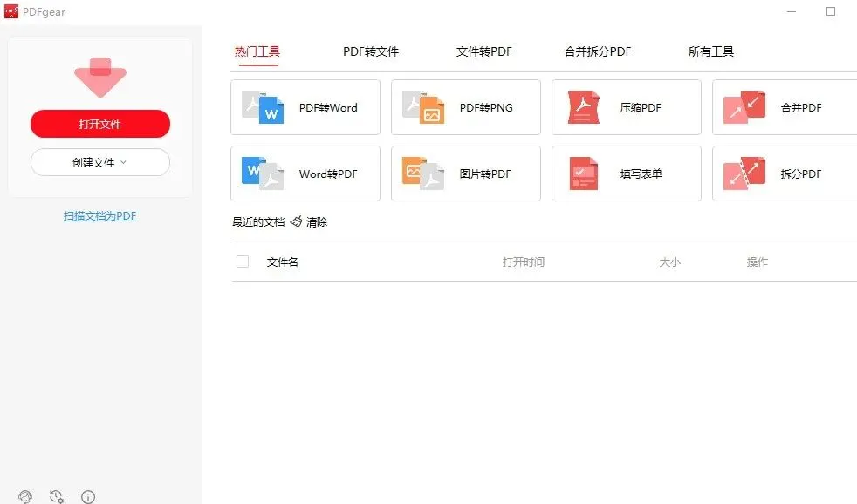Click the broom icon beside 清除
Screen dimensions: 857x504
[x=296, y=221]
